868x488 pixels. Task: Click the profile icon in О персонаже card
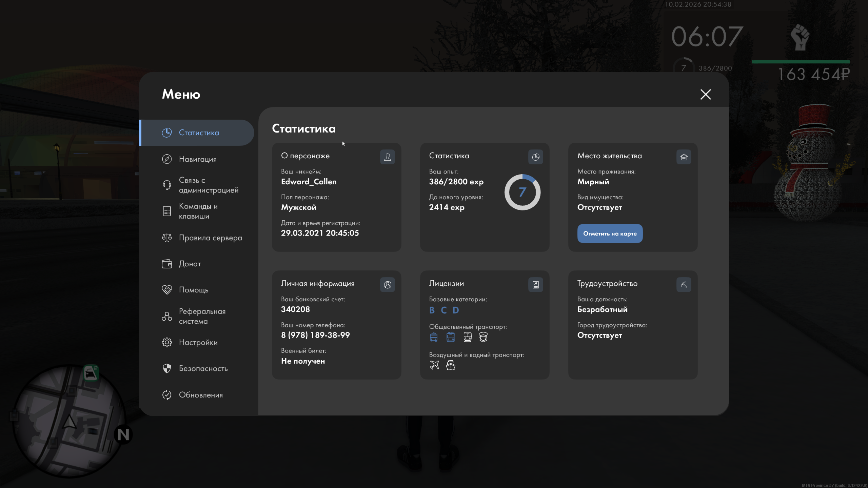387,157
